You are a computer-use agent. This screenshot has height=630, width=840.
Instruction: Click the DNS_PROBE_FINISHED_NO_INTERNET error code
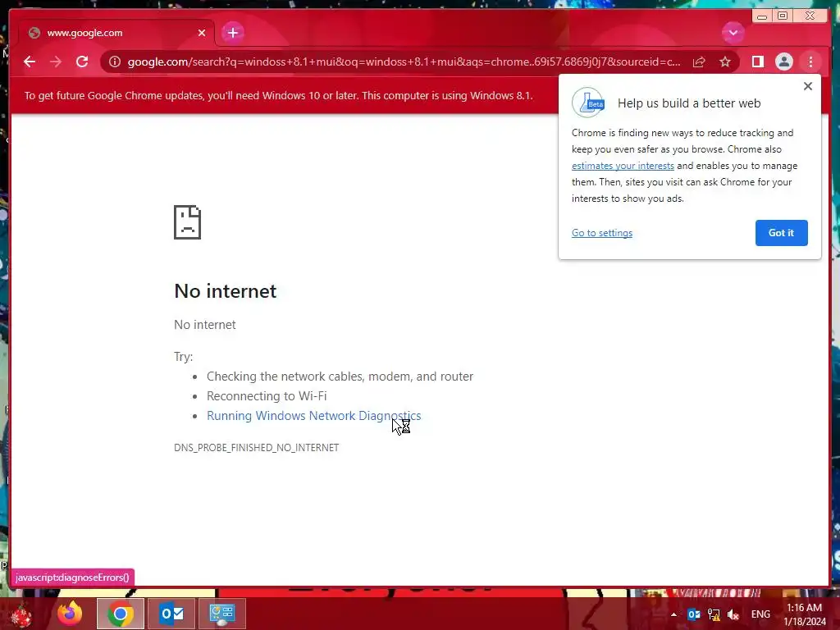point(257,447)
